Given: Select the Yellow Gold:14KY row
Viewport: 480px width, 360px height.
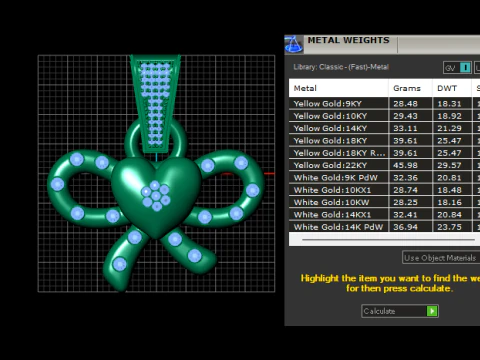Looking at the screenshot, I should (x=384, y=128).
